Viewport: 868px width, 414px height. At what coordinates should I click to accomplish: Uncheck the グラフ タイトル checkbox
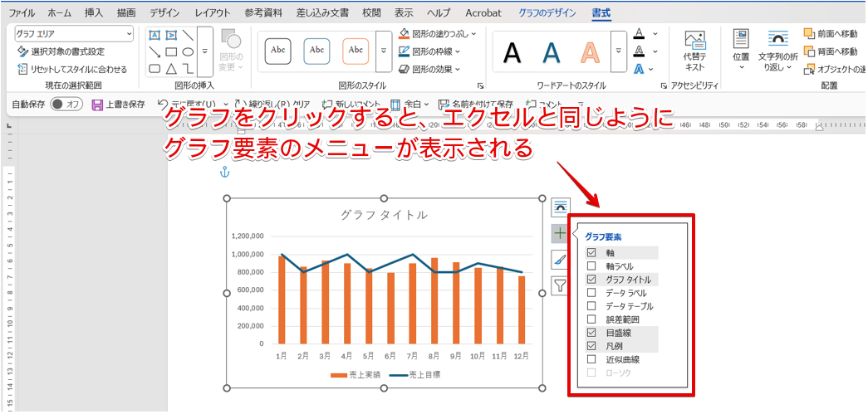coord(591,279)
